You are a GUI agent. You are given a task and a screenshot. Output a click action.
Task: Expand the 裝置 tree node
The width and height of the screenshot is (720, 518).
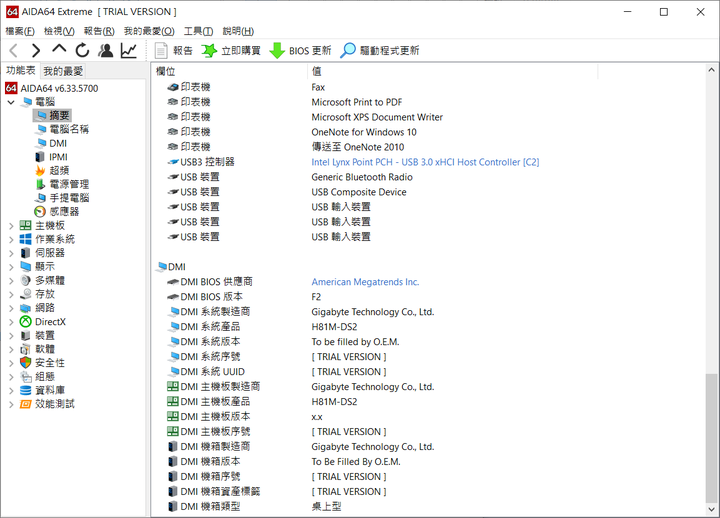pos(11,336)
